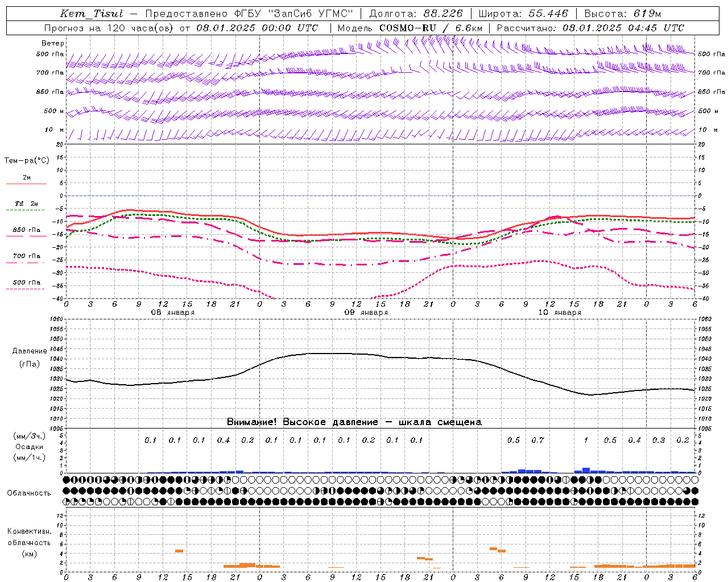Click the (км) unit under convective cloudiness
Screen dimensions: 728x582
[x=29, y=554]
